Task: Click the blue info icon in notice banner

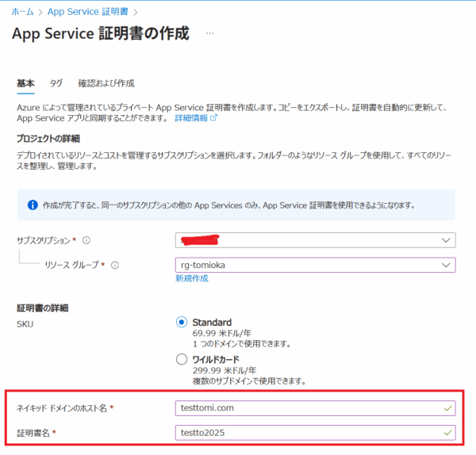Action: tap(33, 205)
